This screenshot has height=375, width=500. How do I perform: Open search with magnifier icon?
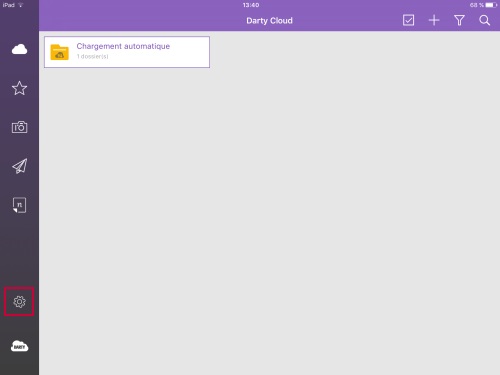click(485, 20)
